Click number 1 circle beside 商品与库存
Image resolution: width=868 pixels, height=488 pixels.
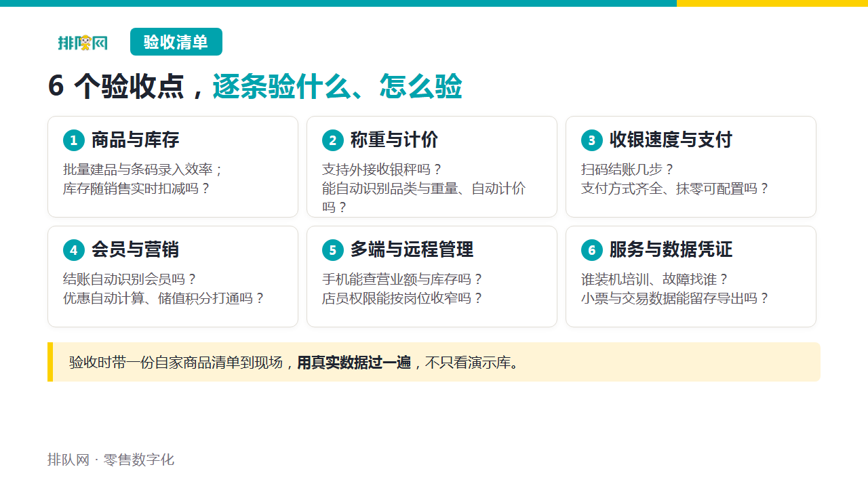point(73,140)
